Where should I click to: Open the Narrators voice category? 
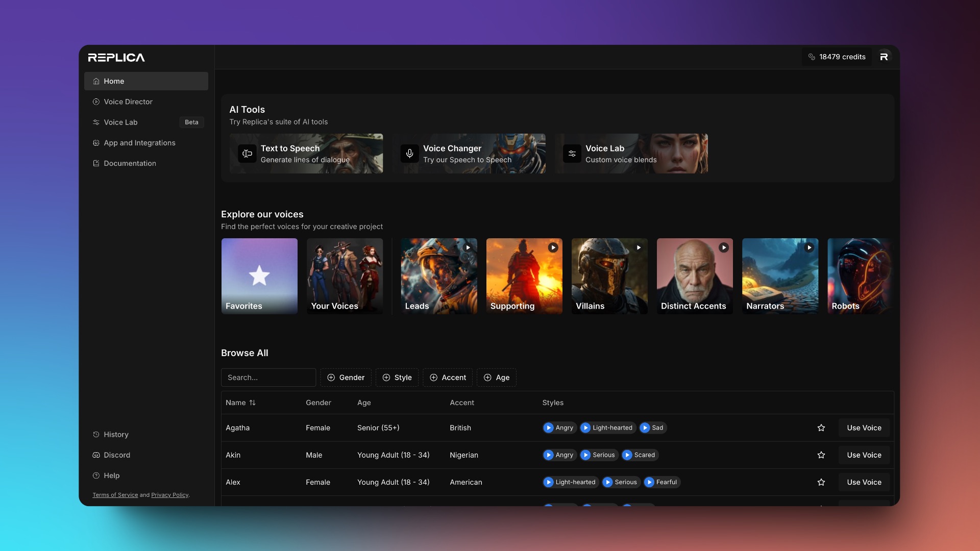(780, 276)
